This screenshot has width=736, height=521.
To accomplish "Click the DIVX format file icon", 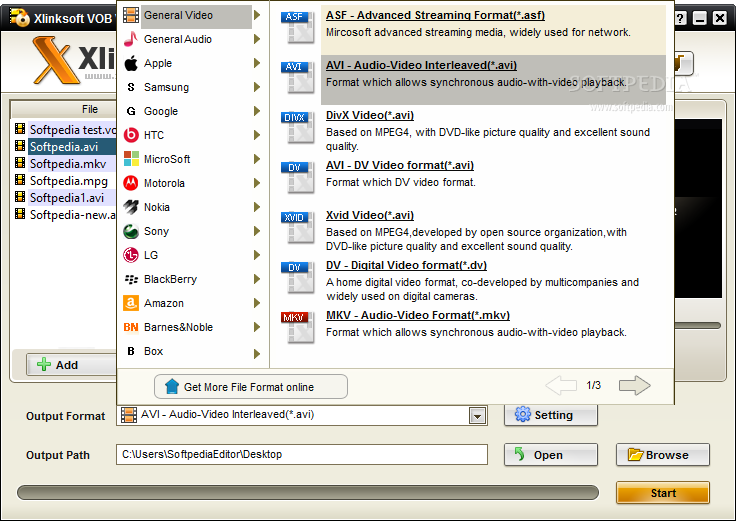I will [x=298, y=128].
